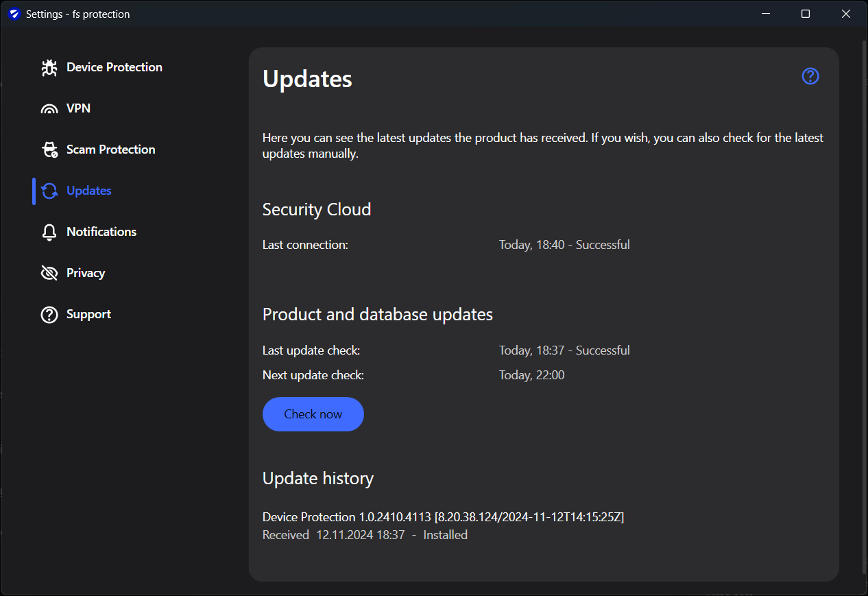868x596 pixels.
Task: Click the Updates refresh arrows icon
Action: pos(49,191)
